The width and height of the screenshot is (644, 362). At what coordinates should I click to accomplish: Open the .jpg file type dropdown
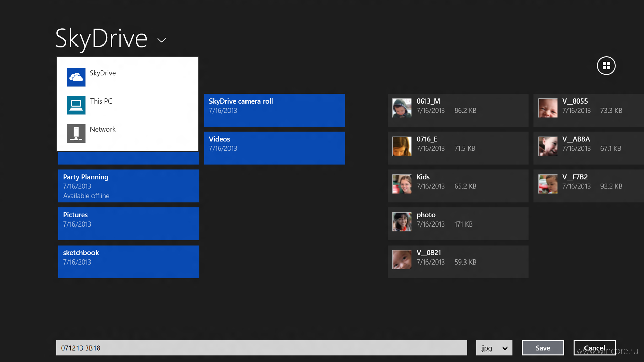tap(494, 348)
